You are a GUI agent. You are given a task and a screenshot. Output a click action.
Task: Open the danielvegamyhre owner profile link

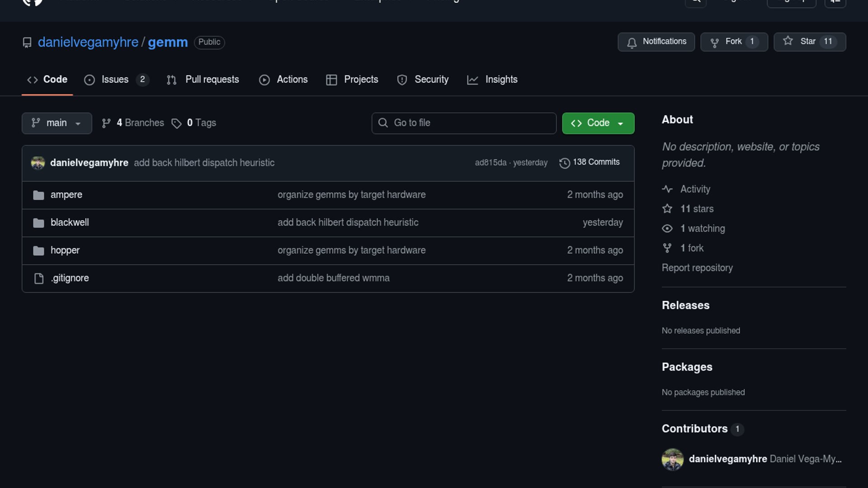point(88,42)
